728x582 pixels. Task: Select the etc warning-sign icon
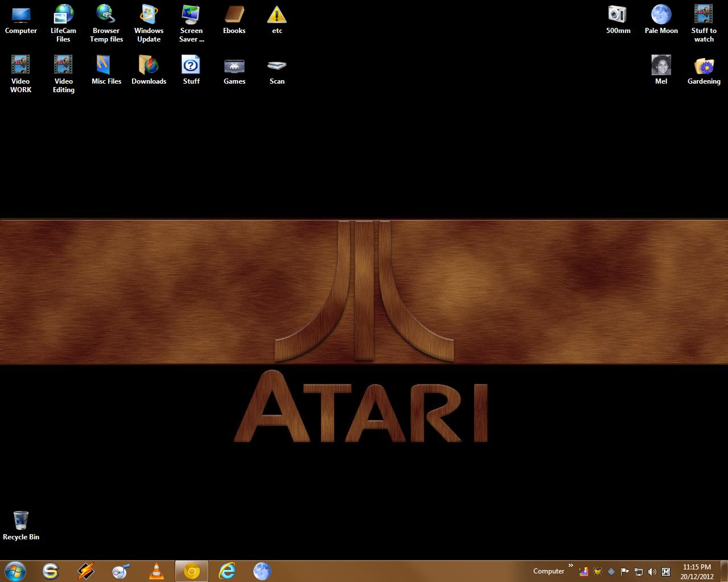click(x=277, y=20)
